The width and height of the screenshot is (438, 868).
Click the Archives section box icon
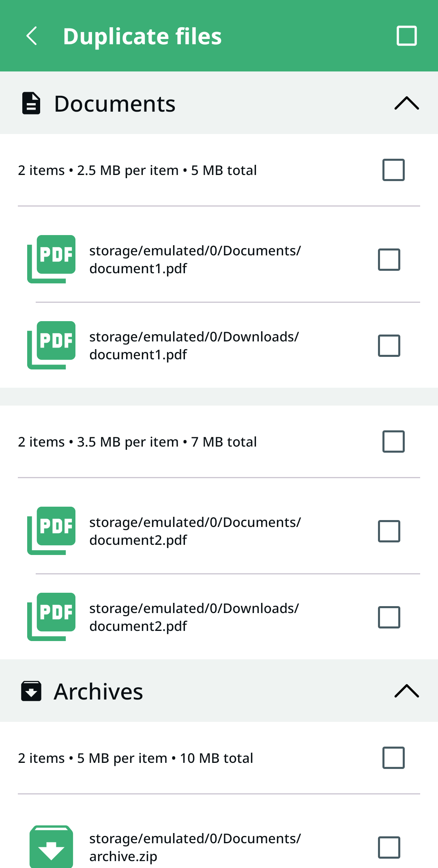[x=31, y=691]
